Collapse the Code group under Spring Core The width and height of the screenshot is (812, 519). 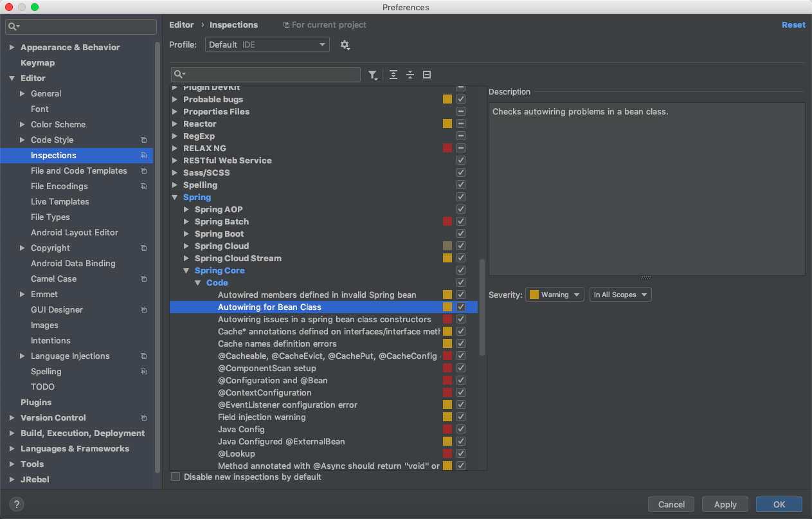tap(198, 283)
